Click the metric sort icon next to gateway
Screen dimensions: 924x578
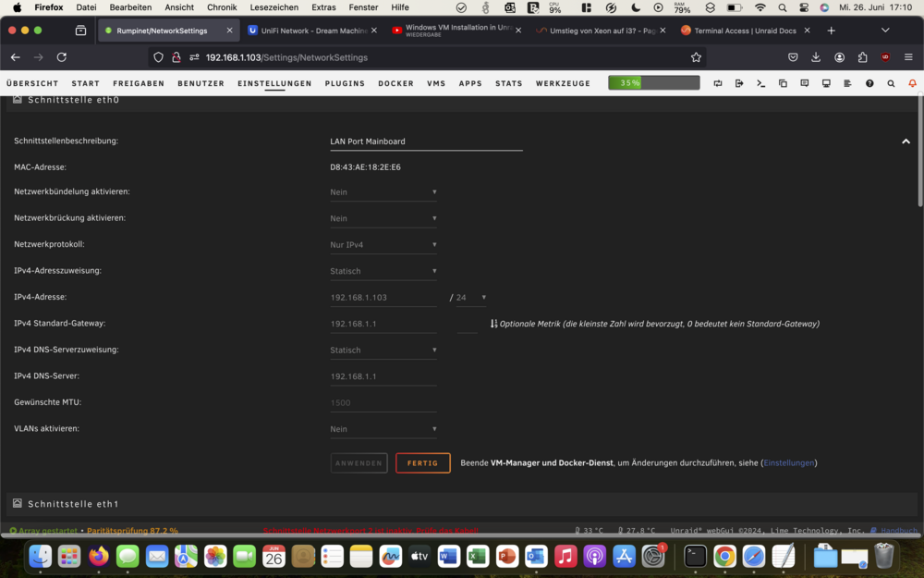493,324
